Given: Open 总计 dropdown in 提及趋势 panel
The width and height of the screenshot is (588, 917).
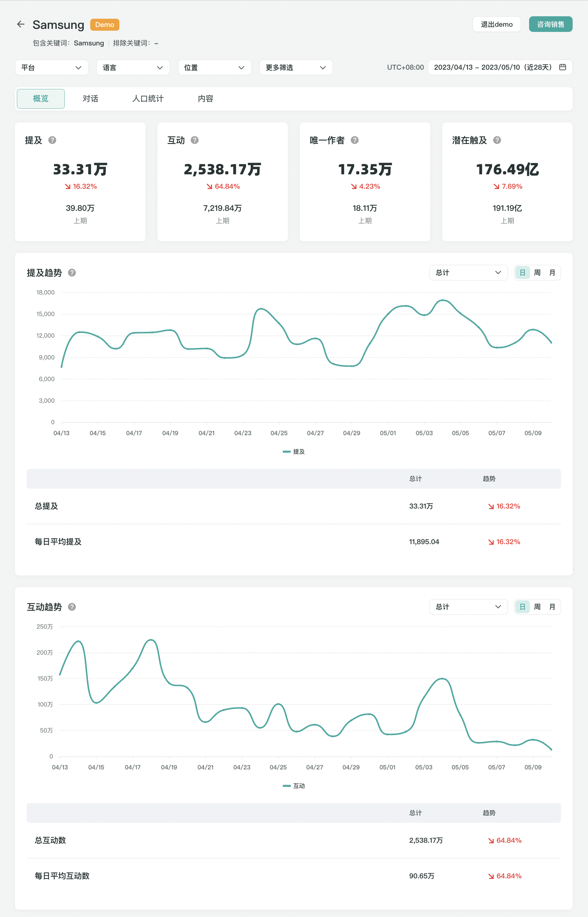Looking at the screenshot, I should [x=468, y=273].
